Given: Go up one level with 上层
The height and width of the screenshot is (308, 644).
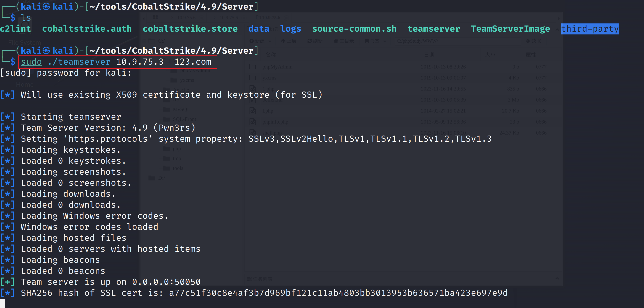Looking at the screenshot, I should pyautogui.click(x=289, y=41).
